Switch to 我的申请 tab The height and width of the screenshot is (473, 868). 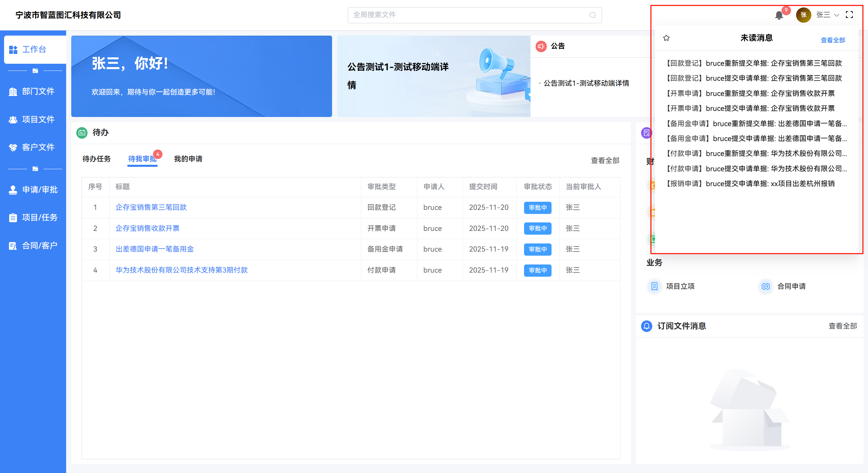tap(188, 159)
